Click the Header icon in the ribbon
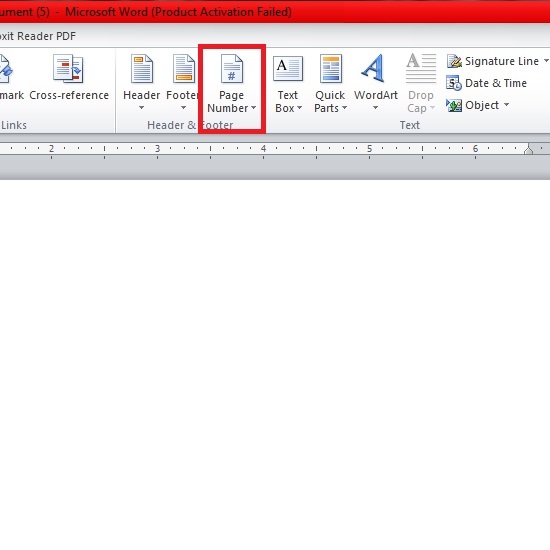 [x=142, y=68]
